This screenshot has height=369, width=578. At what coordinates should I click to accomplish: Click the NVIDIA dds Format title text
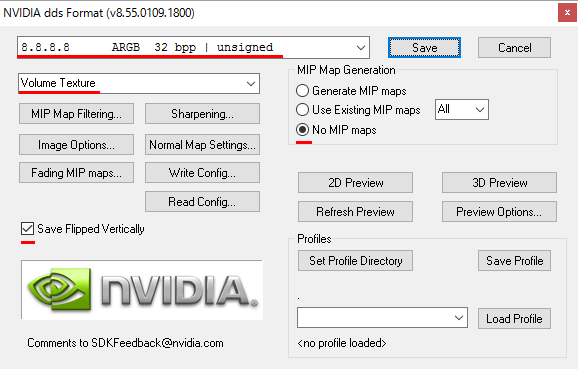pyautogui.click(x=99, y=13)
